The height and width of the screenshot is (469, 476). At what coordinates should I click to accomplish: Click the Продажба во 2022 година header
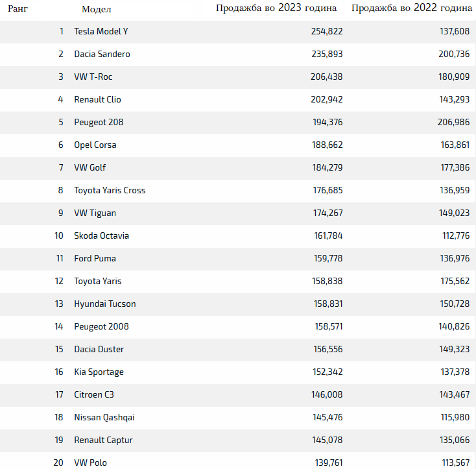411,8
